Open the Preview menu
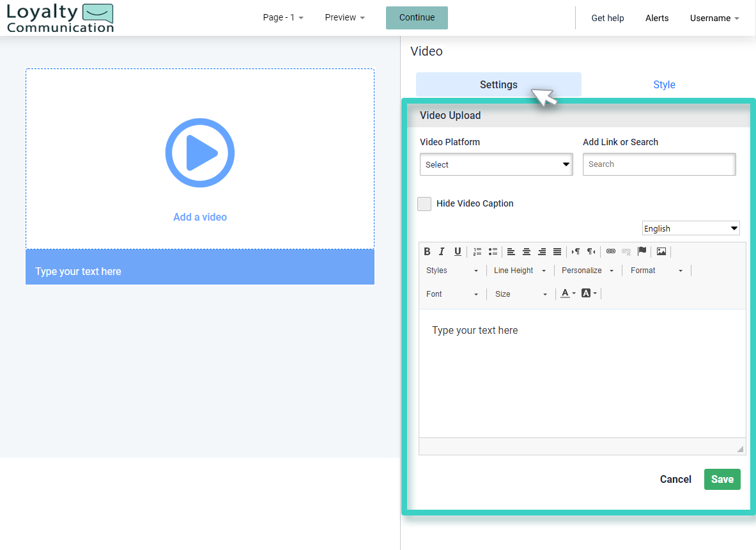Image resolution: width=756 pixels, height=550 pixels. click(x=344, y=17)
